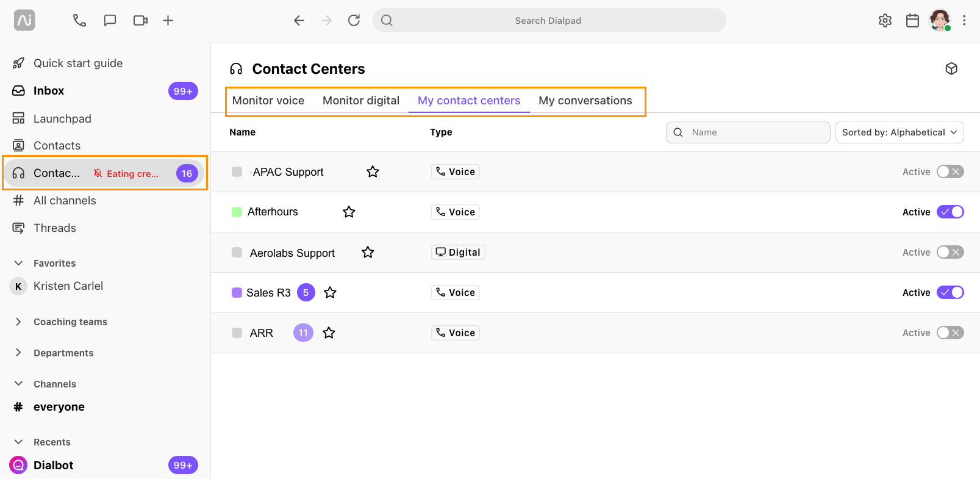Open the Dialbot avatar icon
This screenshot has width=980, height=479.
pos(18,465)
